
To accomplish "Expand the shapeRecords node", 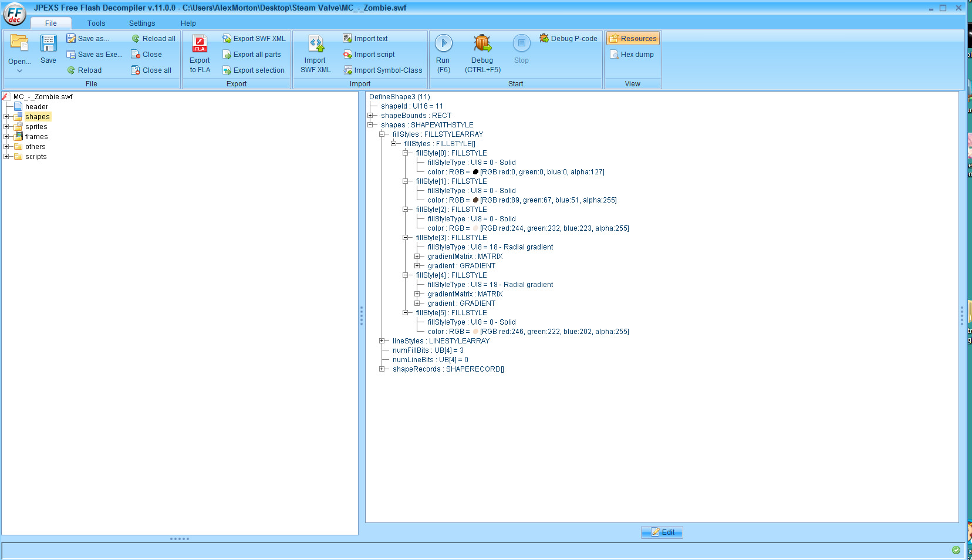I will [x=382, y=369].
